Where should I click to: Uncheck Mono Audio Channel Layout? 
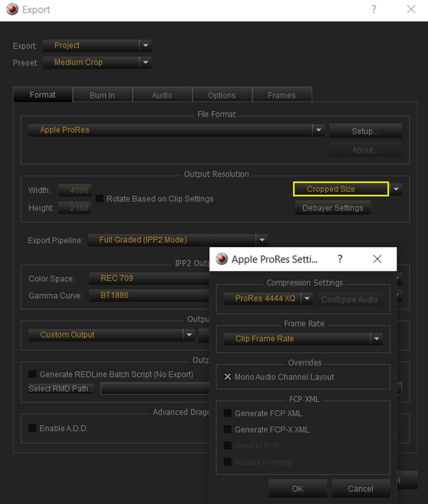tap(228, 377)
